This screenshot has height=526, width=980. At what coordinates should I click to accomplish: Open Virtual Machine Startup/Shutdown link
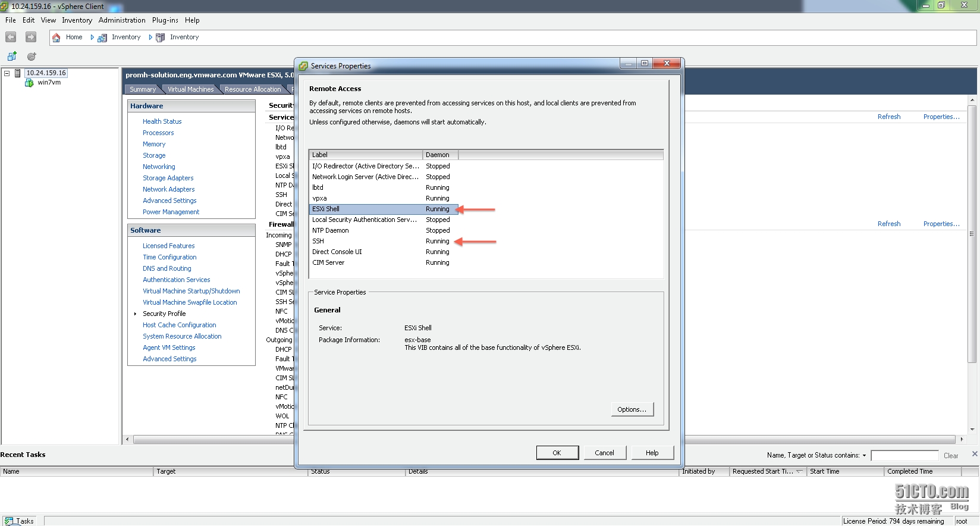click(191, 291)
